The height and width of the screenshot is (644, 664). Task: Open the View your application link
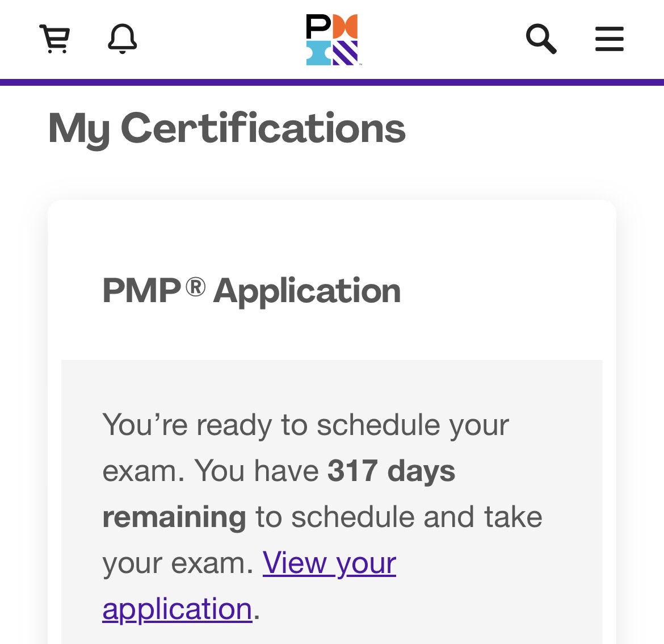(x=328, y=563)
